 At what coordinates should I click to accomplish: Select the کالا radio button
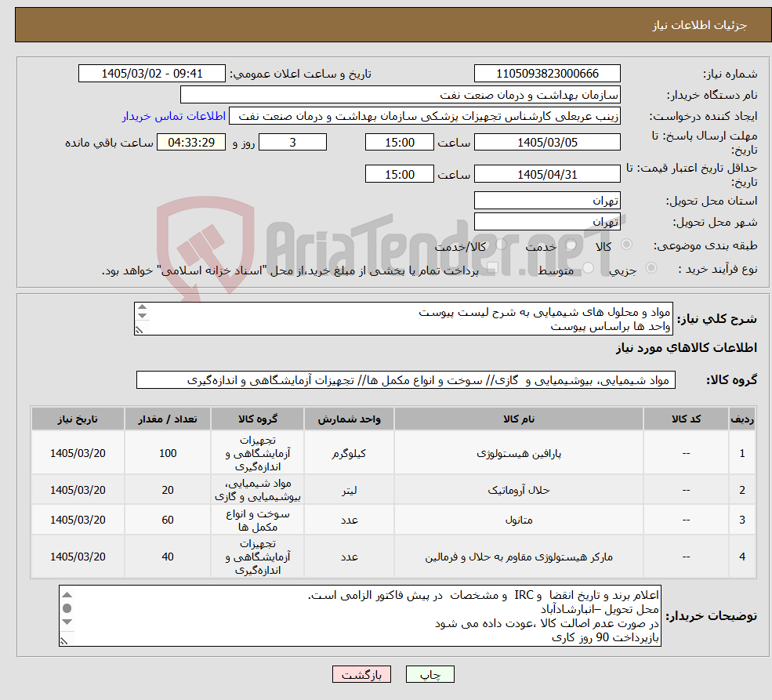[x=627, y=244]
